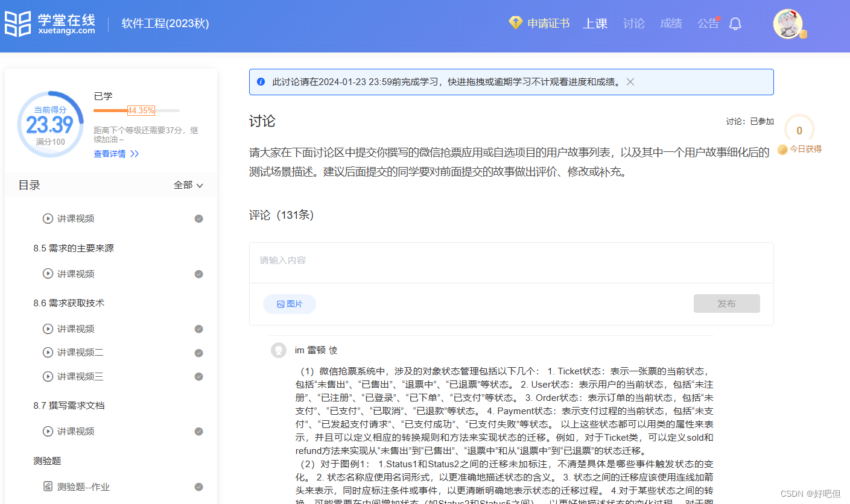Click the 44.35% learning progress bar
This screenshot has width=850, height=504.
136,110
